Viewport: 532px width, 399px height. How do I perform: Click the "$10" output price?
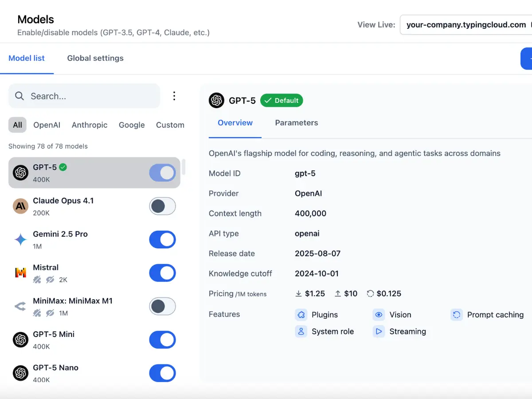coord(351,293)
